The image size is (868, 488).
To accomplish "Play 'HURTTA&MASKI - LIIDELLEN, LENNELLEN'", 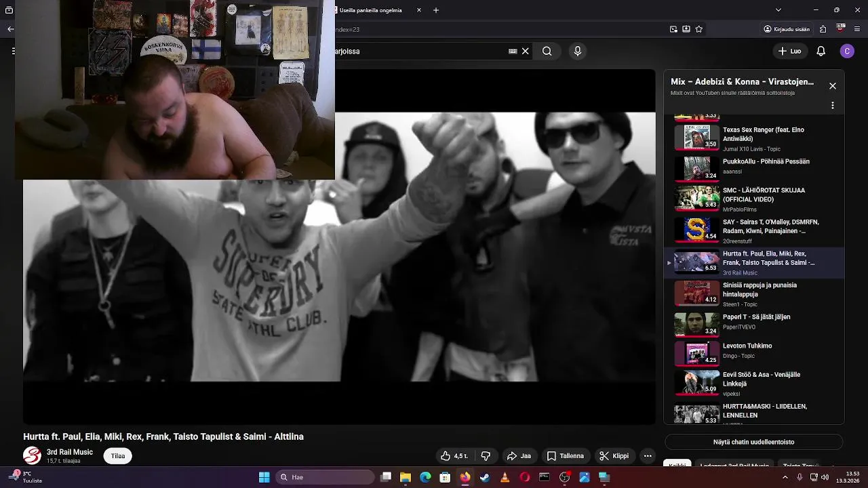I will [754, 413].
